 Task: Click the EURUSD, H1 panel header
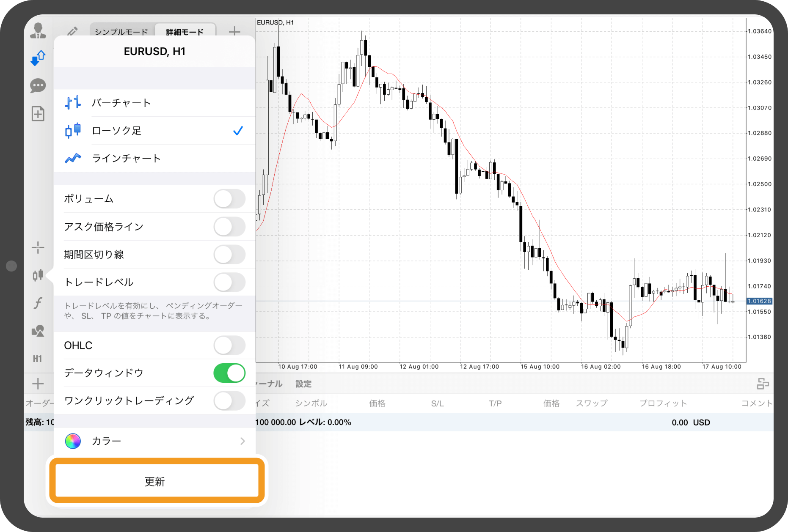[x=155, y=52]
